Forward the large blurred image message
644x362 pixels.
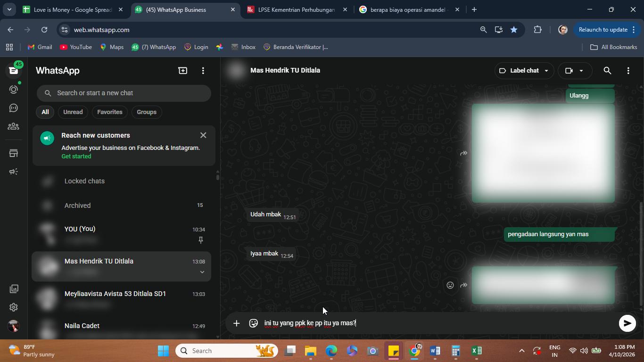click(x=464, y=153)
